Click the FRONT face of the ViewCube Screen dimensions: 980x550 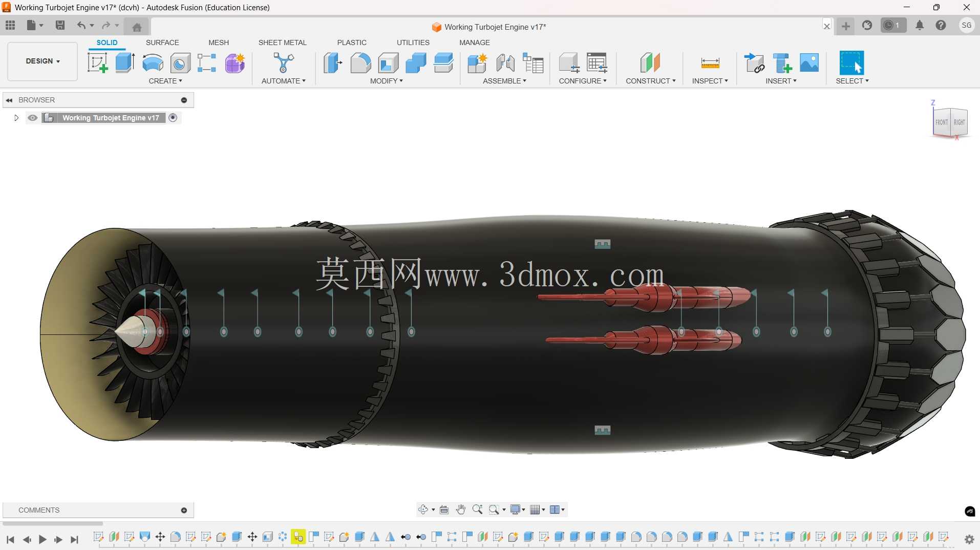(x=941, y=122)
